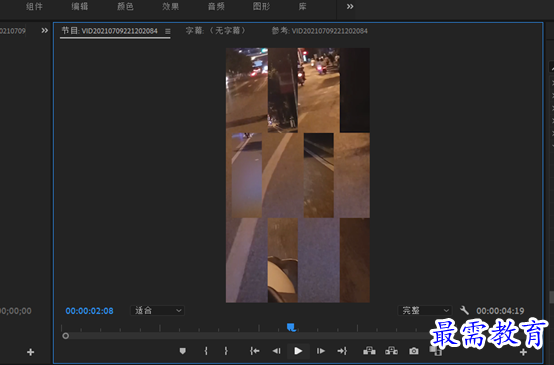Step forward one frame
Image resolution: width=554 pixels, height=365 pixels.
(x=320, y=351)
